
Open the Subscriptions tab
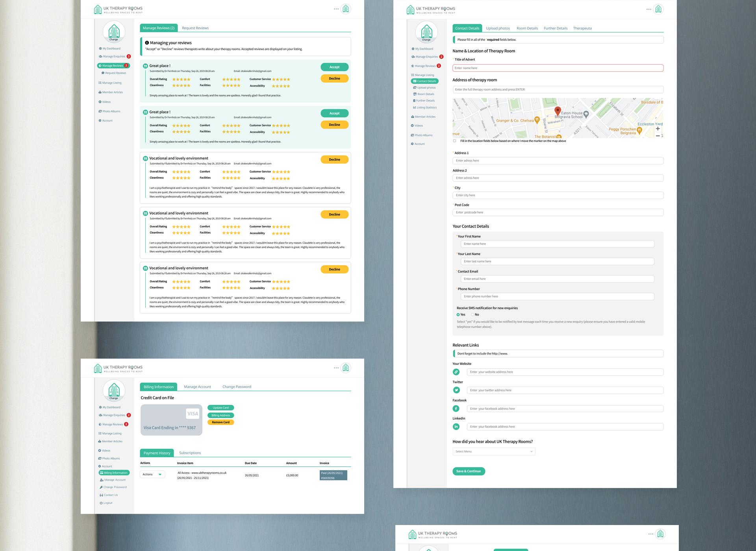190,453
